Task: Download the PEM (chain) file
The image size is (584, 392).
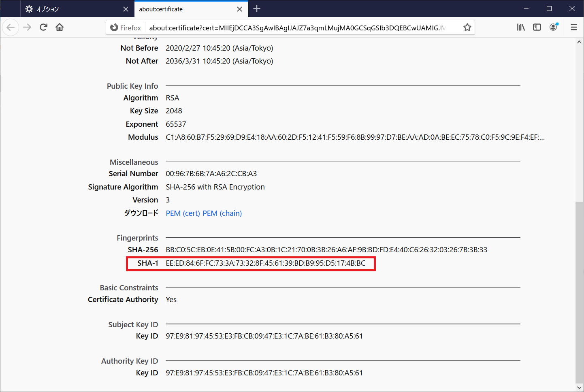Action: tap(222, 213)
